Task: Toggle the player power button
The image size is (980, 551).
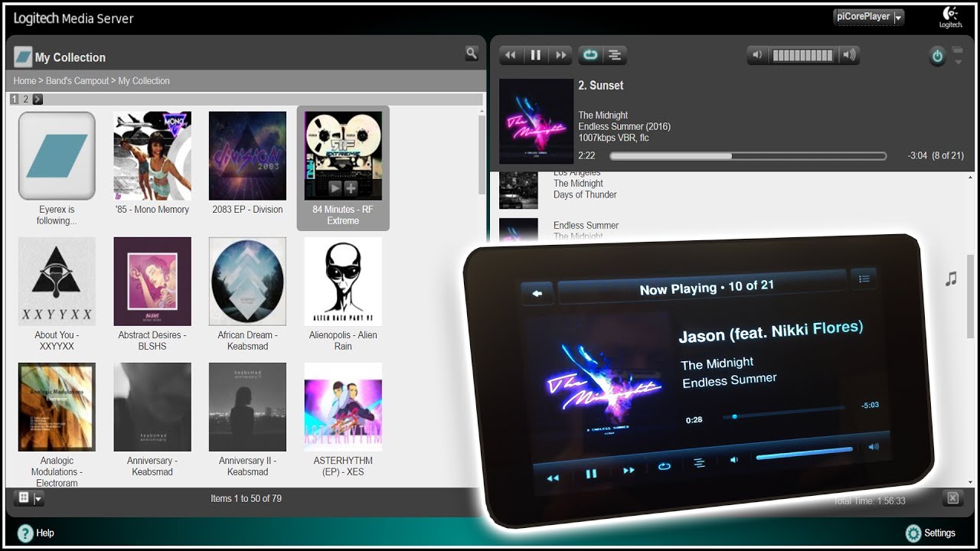Action: tap(937, 56)
